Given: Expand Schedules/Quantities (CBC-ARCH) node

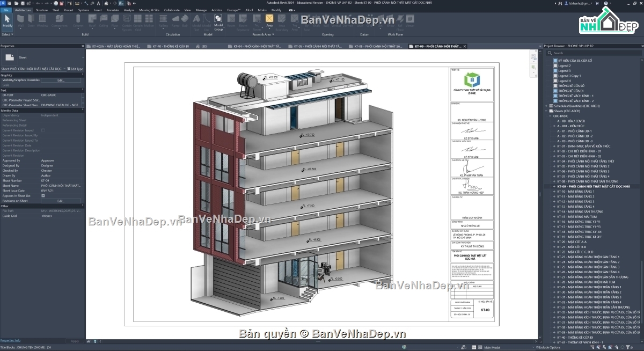Looking at the screenshot, I should coord(547,106).
